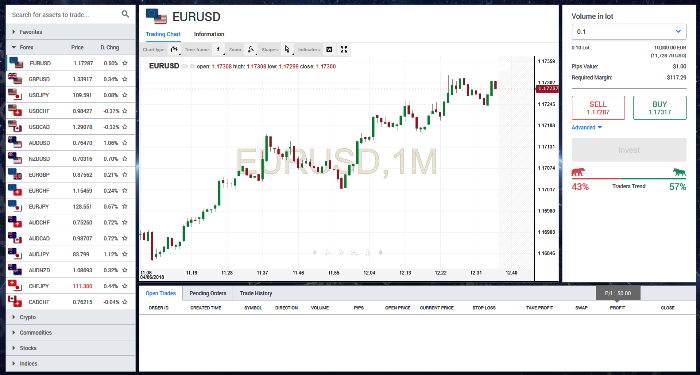Screen dimensions: 700x375
Task: Toggle fullscreen chart icon
Action: click(344, 50)
